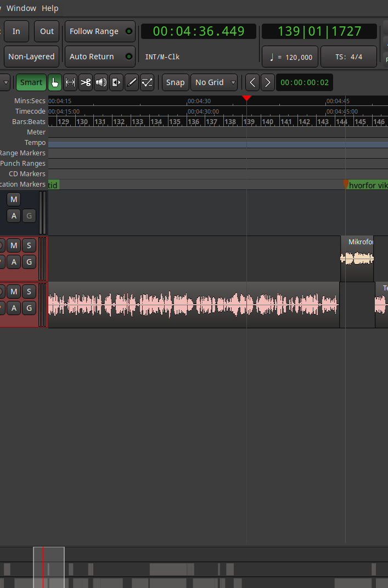Toggle the Follow Range option
This screenshot has height=588, width=388.
click(100, 31)
